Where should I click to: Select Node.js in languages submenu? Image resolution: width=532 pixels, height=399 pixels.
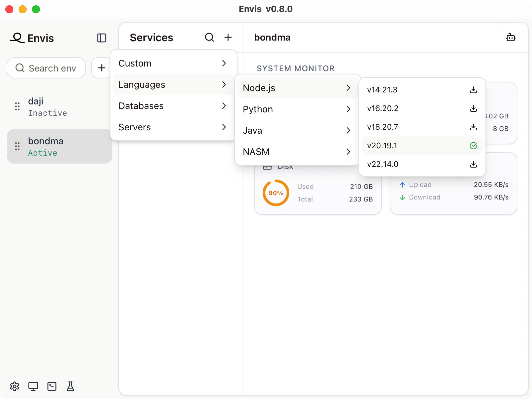297,88
